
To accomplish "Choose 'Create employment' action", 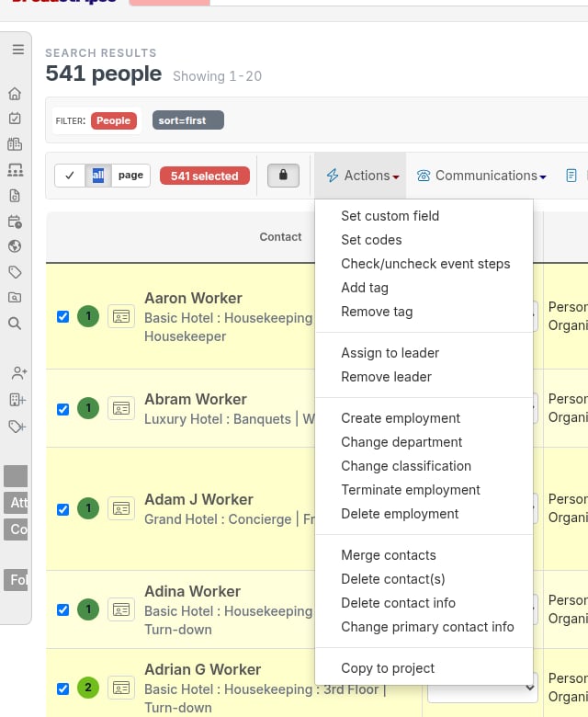I will (401, 418).
